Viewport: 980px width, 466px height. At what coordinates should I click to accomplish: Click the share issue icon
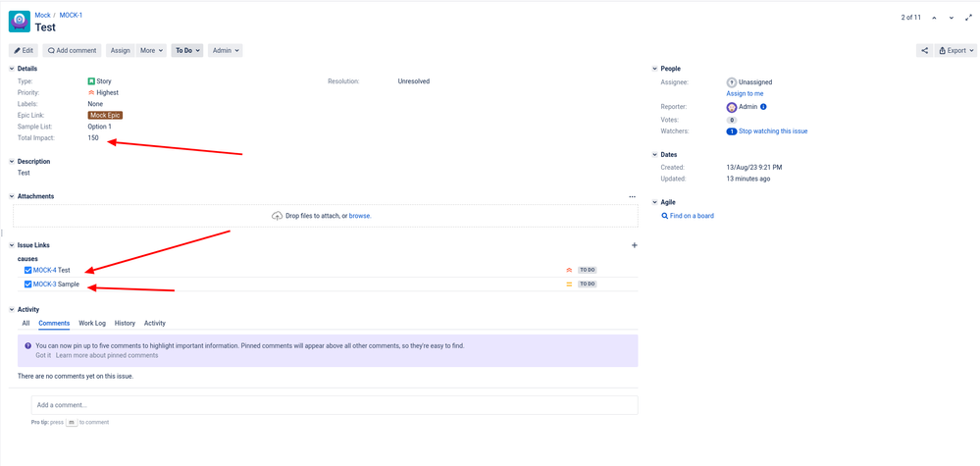tap(924, 51)
